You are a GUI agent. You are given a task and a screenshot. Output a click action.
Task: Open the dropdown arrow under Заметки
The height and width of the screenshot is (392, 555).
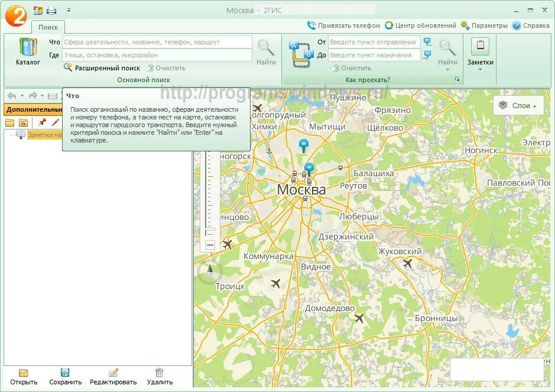point(481,69)
